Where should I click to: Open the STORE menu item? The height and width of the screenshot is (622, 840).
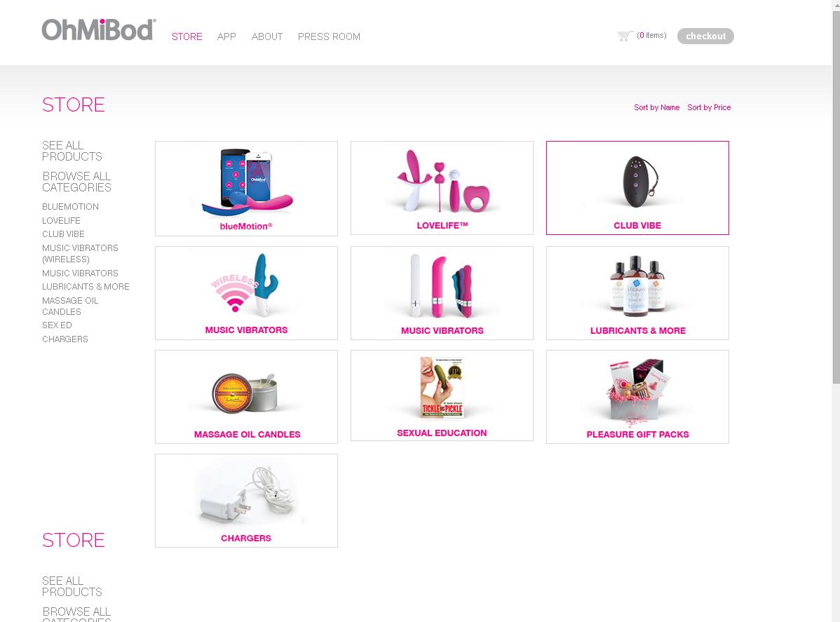[187, 36]
